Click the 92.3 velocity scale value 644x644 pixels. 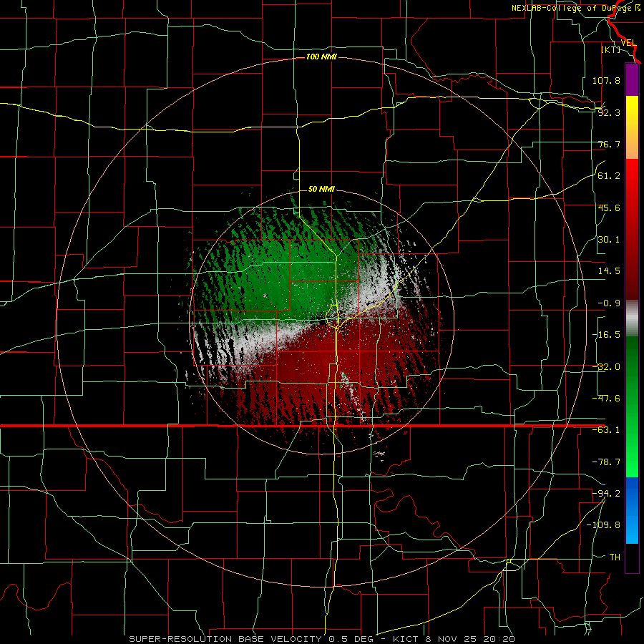609,112
